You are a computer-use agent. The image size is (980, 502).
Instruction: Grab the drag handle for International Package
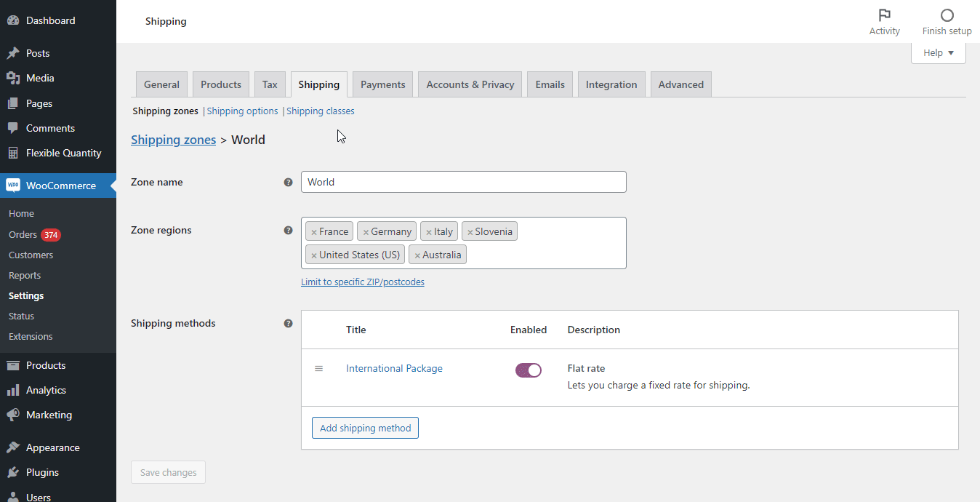318,369
